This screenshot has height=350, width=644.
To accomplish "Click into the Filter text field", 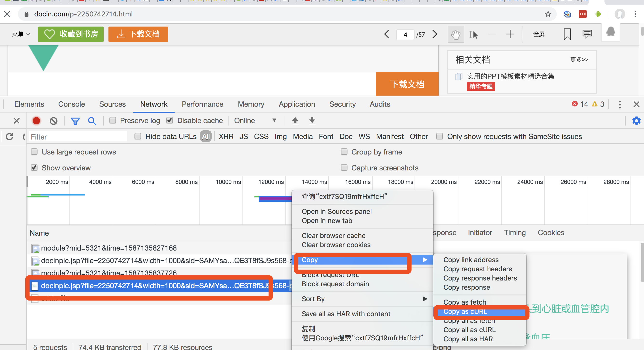I will point(78,137).
